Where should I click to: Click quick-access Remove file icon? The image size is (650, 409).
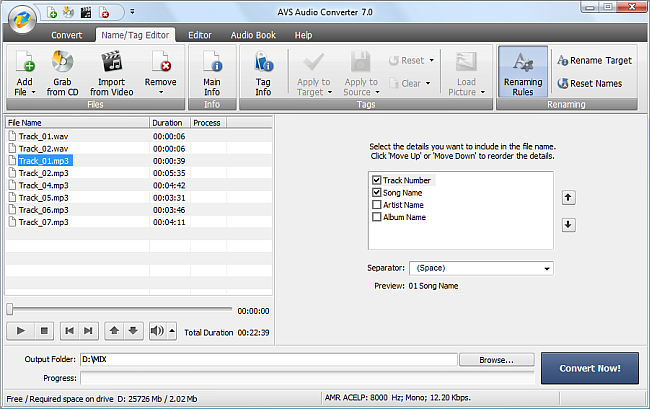(104, 12)
